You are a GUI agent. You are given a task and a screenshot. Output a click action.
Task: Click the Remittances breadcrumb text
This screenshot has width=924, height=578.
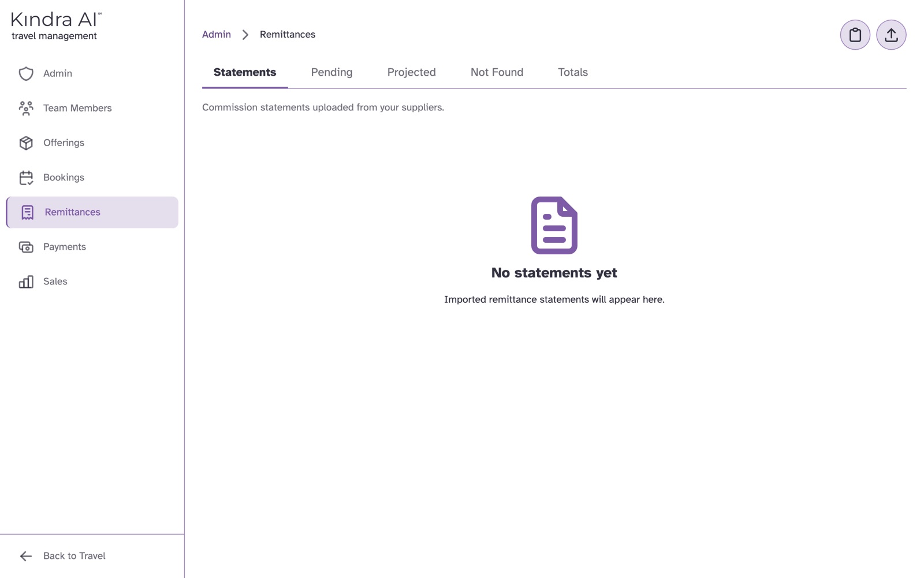coord(288,35)
